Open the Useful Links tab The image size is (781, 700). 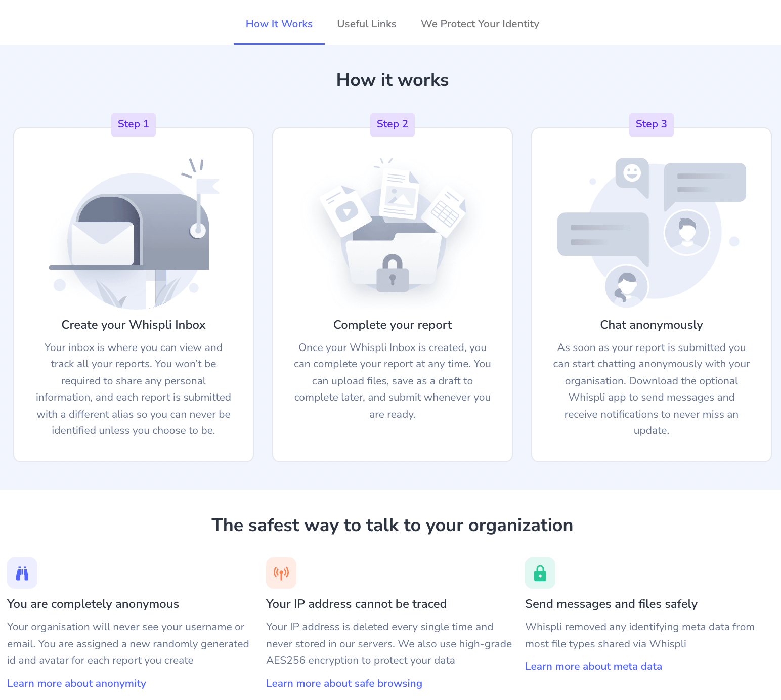tap(367, 24)
